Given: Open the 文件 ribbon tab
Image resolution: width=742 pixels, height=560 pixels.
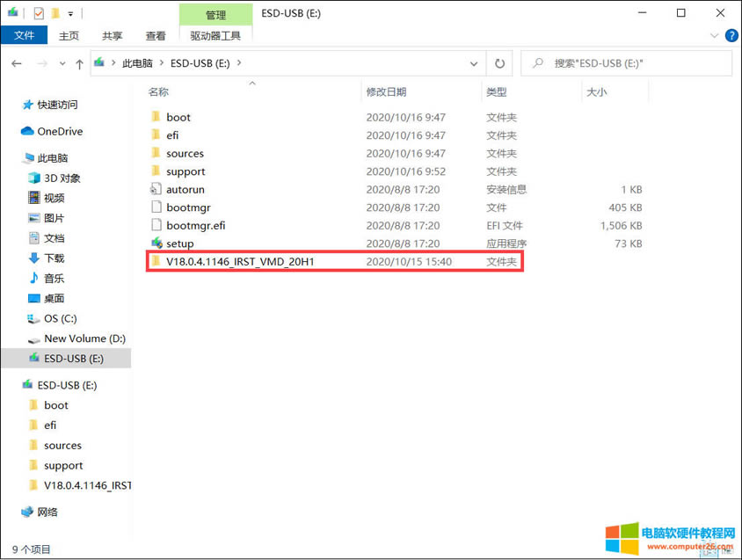Looking at the screenshot, I should pos(24,35).
